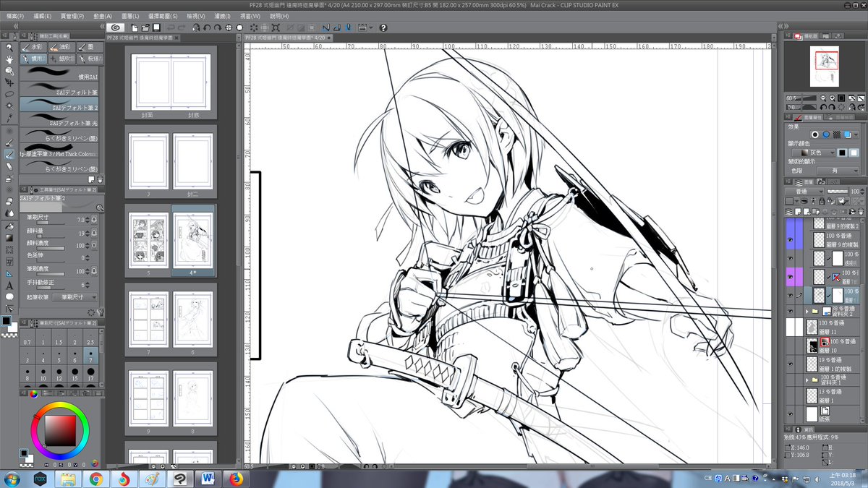
Task: Open the help question mark icon
Action: pos(383,27)
